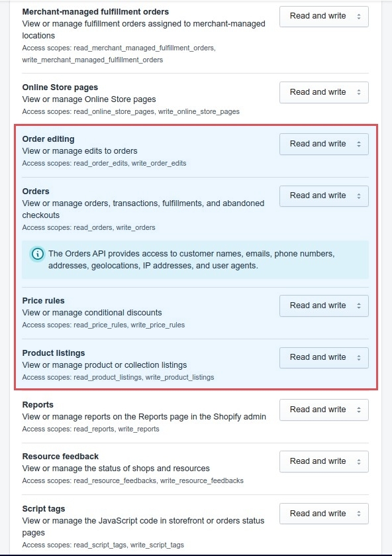Screen dimensions: 392x556
Task: Open Online Store pages permission dropdown
Action: pyautogui.click(x=324, y=92)
